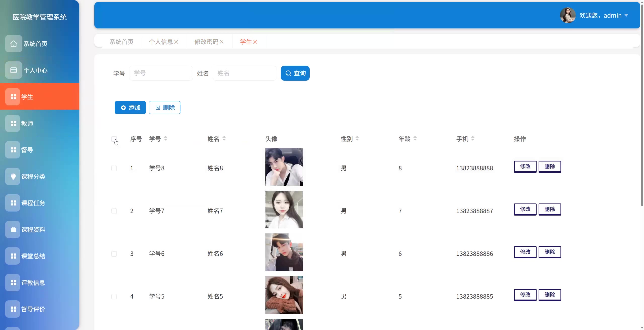Click the briefcase icon beside 课程资料
This screenshot has height=330, width=644.
(x=14, y=229)
